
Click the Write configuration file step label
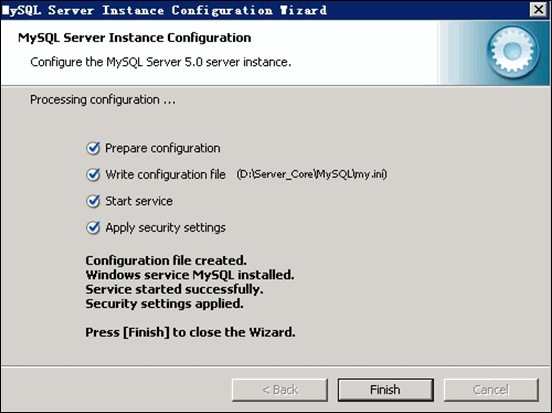click(165, 175)
